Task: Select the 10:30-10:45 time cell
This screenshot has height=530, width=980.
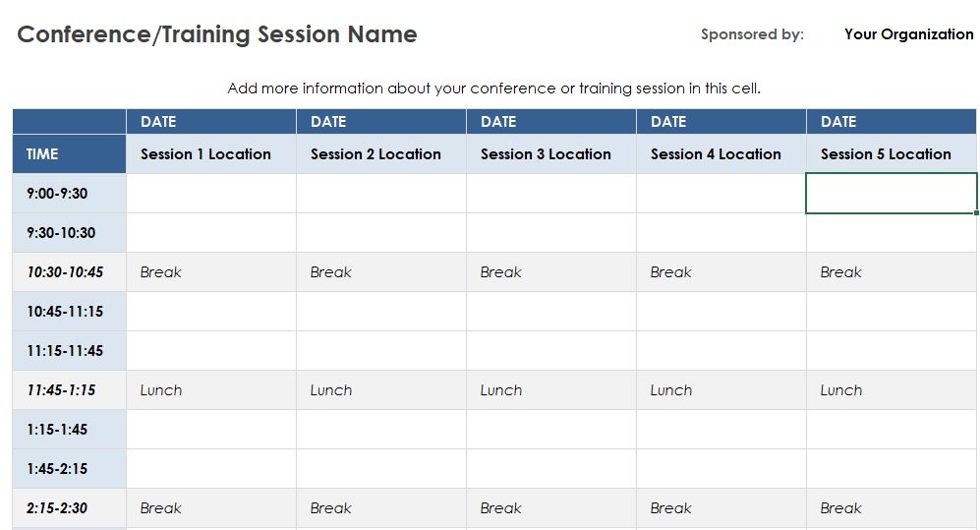Action: pos(70,271)
